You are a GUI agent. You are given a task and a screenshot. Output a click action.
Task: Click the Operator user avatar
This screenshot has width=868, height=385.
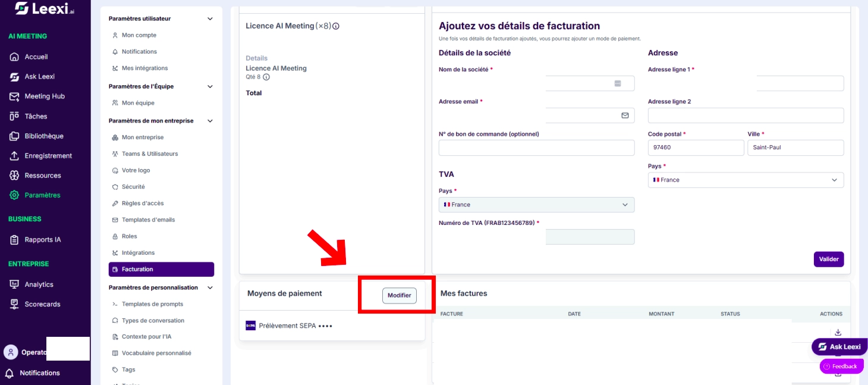[x=11, y=352]
